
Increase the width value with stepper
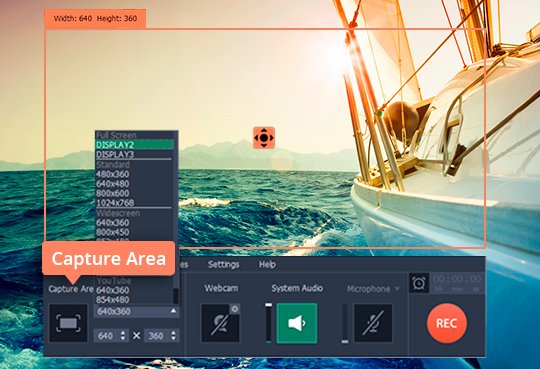point(123,333)
